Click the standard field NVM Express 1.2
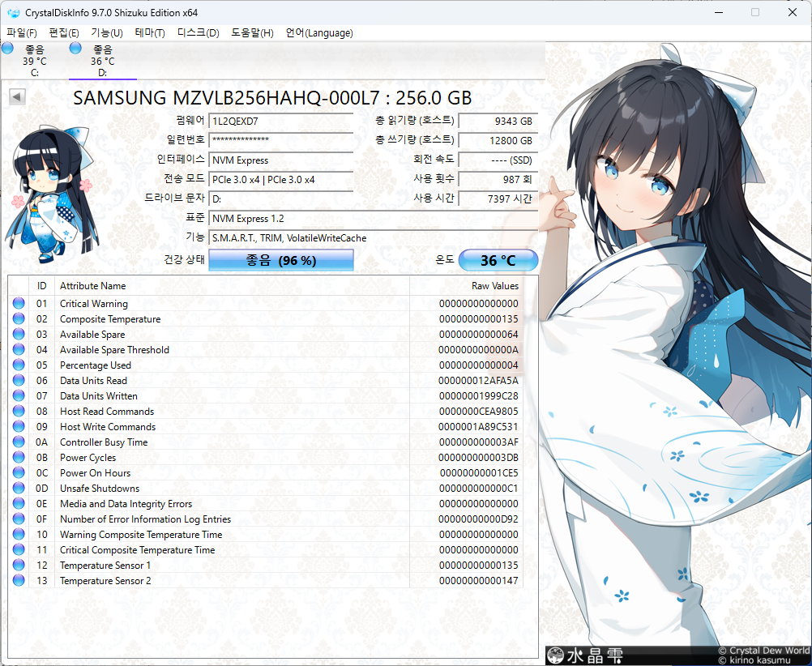812x666 pixels. (373, 219)
